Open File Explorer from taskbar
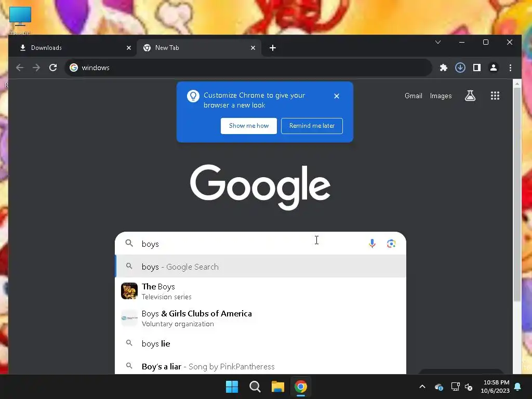 277,387
